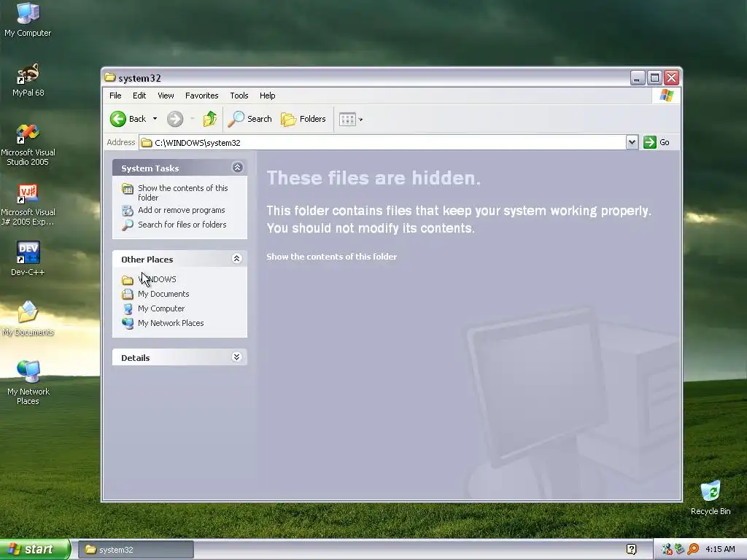Minimize the system32 window

coord(638,77)
